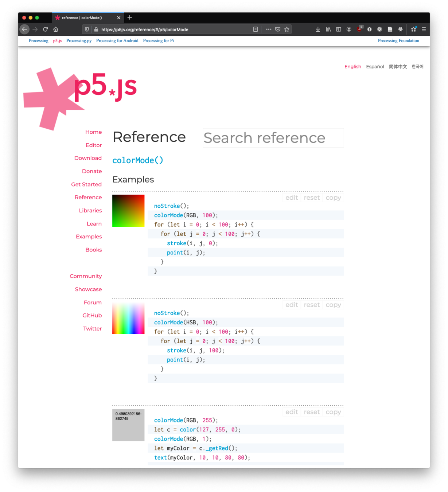Viewport: 448px width, 492px height.
Task: Open Processing for Android link
Action: coord(117,41)
